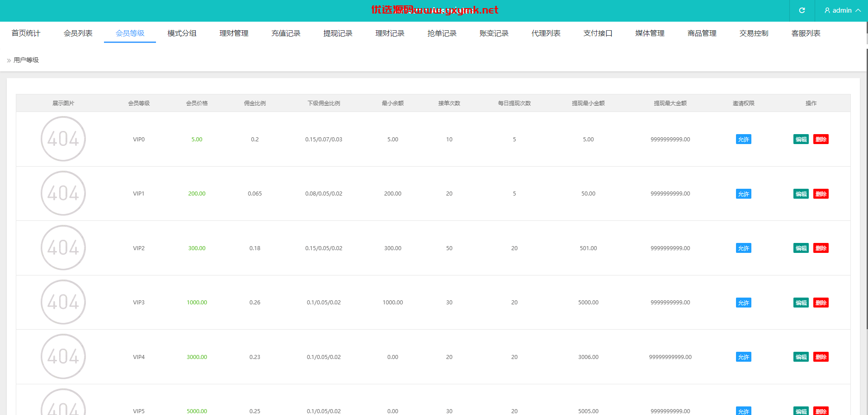868x415 pixels.
Task: Open the 充值记录 menu item
Action: click(286, 33)
